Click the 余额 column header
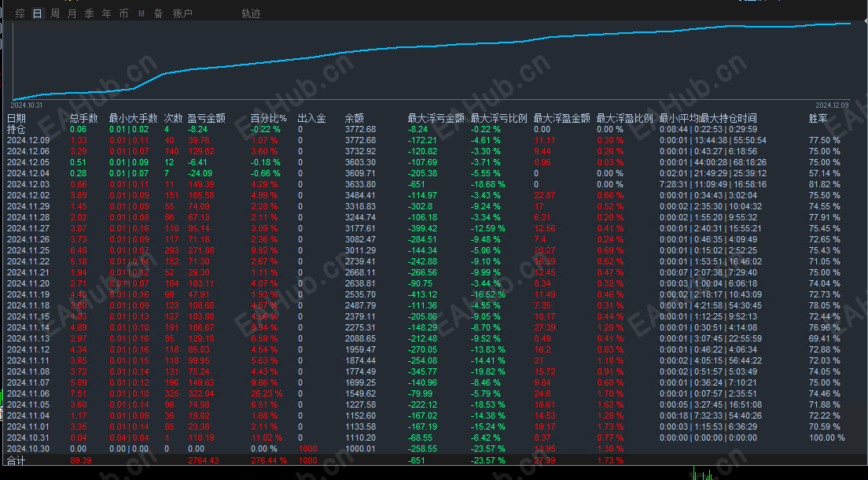 (355, 118)
